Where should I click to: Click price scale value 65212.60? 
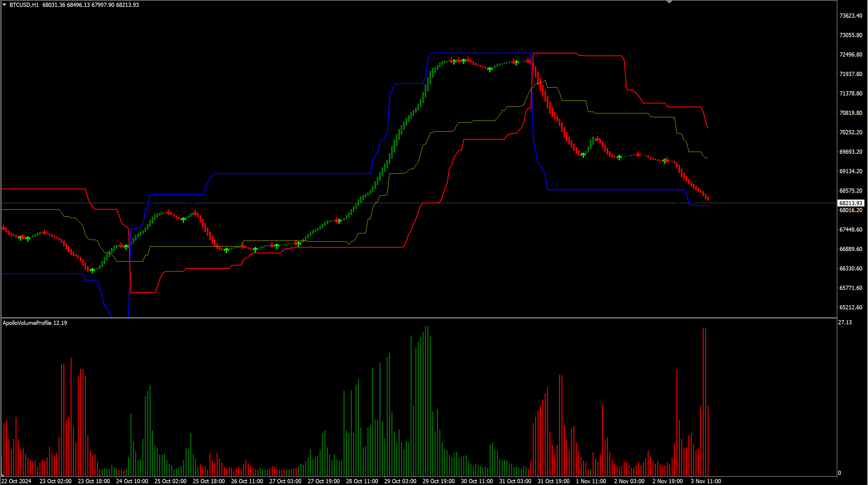tap(851, 307)
